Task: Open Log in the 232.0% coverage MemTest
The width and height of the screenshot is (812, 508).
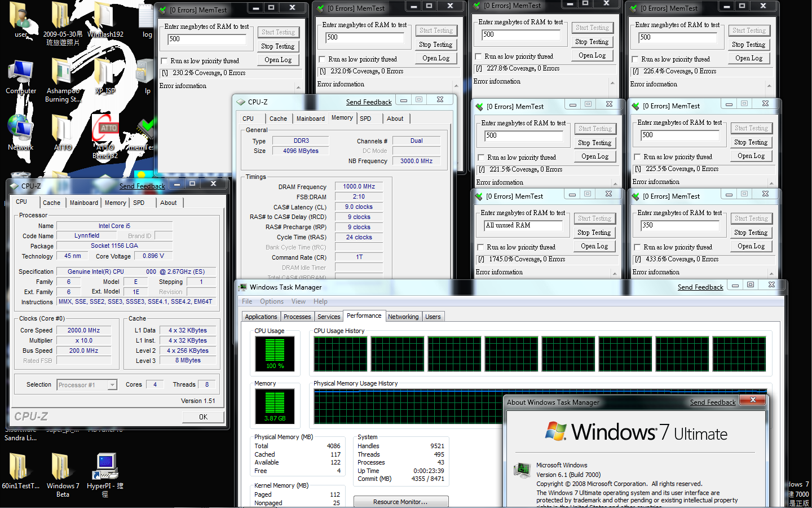Action: 436,58
